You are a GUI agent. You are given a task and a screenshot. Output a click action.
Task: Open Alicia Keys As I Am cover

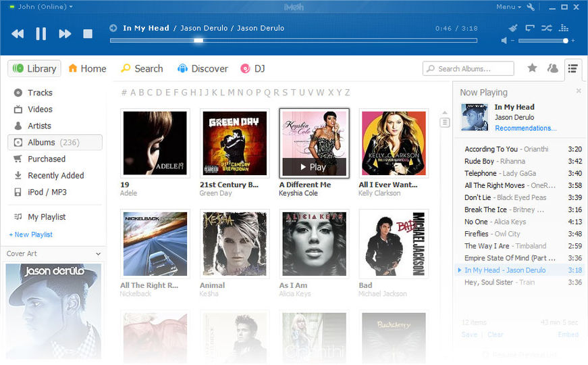[314, 244]
